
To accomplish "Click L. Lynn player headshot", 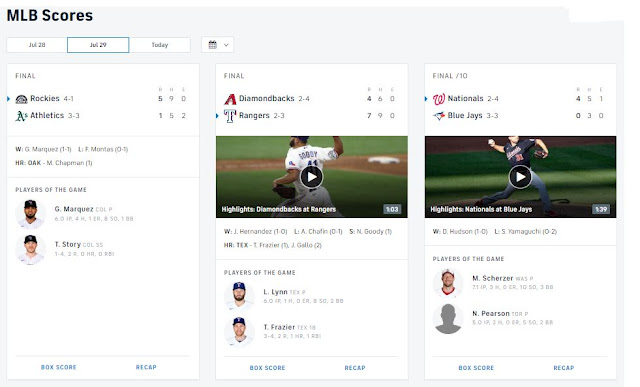I will (x=239, y=296).
